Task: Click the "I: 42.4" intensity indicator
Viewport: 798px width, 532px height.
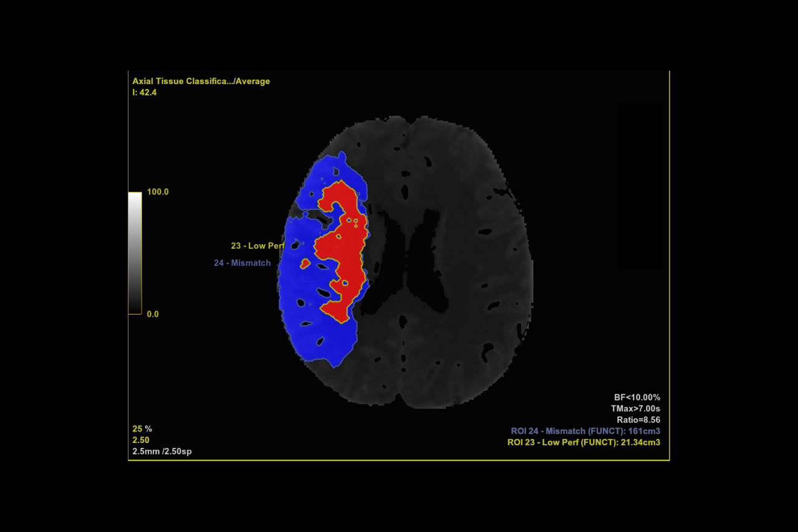Action: click(x=144, y=92)
